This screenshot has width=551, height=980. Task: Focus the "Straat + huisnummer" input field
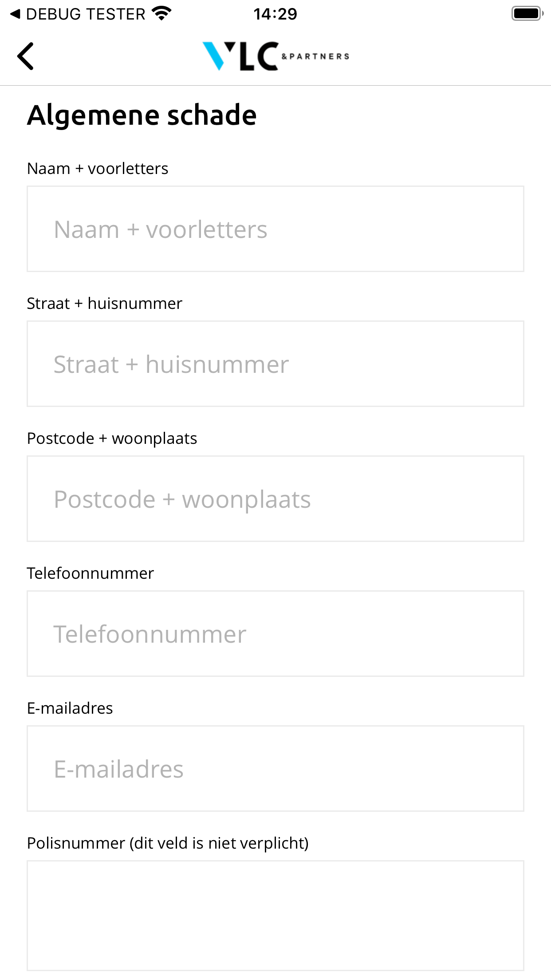tap(275, 364)
